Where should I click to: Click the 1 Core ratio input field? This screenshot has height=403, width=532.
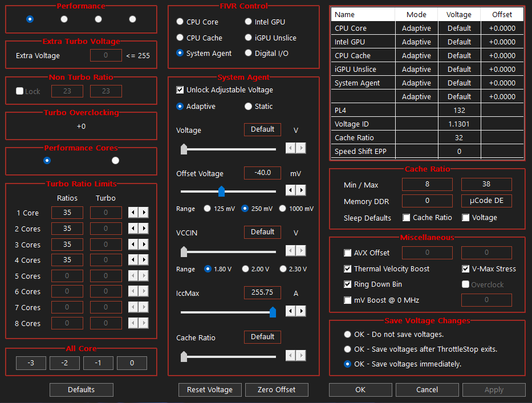pos(67,213)
